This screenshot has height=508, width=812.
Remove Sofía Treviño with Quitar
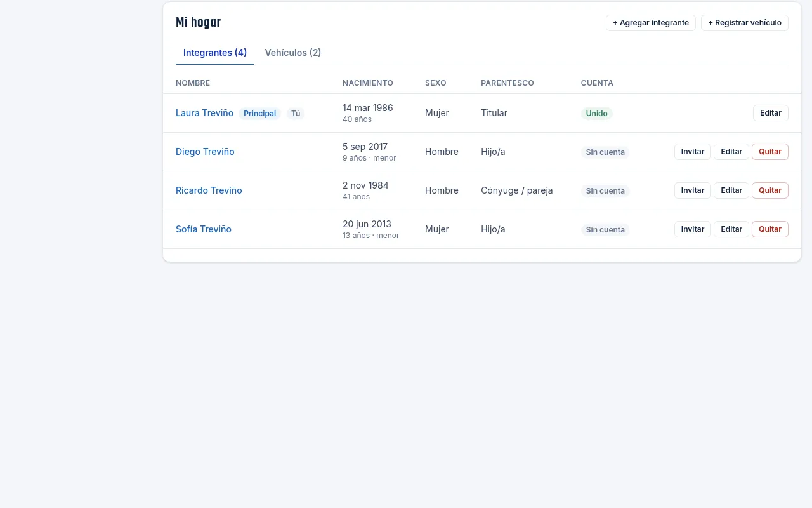point(770,229)
